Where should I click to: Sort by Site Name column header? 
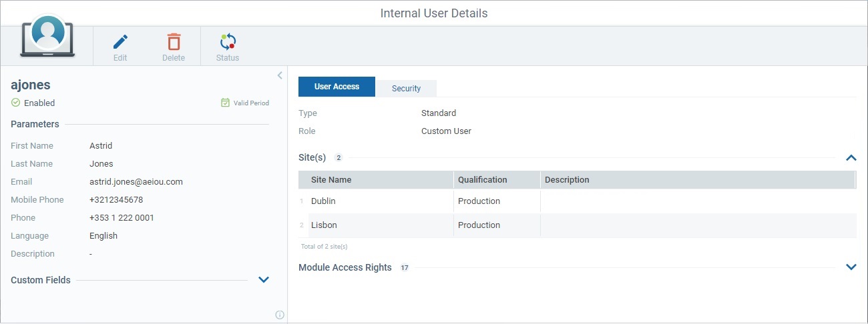pos(331,180)
